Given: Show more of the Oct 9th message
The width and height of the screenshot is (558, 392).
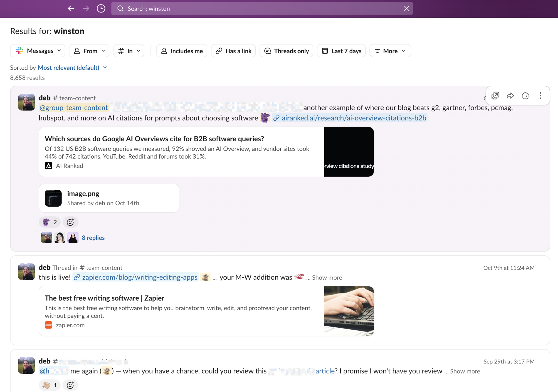Looking at the screenshot, I should click(x=327, y=277).
